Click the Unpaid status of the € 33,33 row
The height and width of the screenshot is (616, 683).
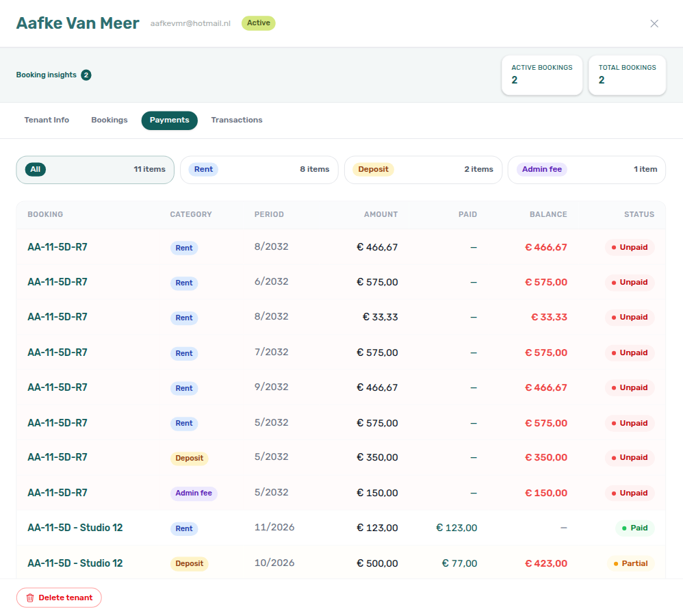[x=630, y=317]
